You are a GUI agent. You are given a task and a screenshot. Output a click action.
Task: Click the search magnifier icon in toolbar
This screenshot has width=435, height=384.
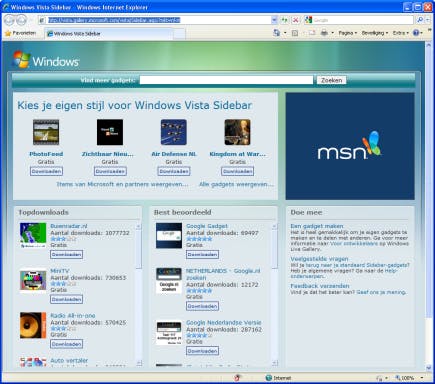(x=420, y=20)
